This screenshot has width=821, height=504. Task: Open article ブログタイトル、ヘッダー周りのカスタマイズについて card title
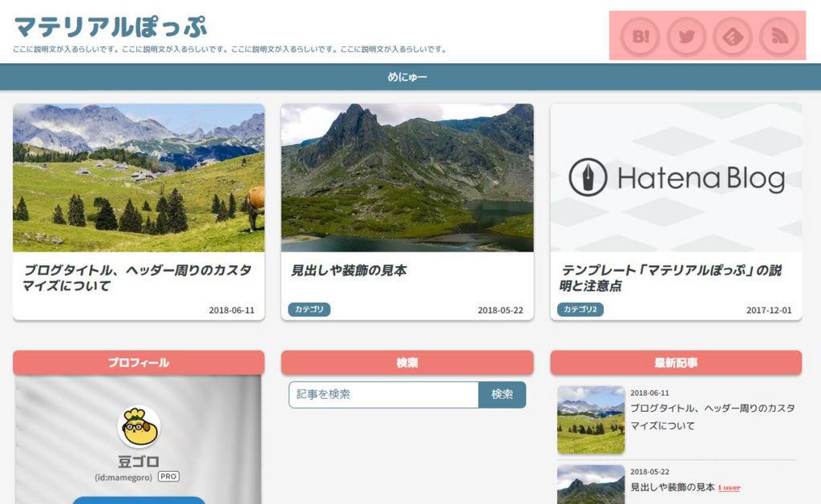pos(137,278)
